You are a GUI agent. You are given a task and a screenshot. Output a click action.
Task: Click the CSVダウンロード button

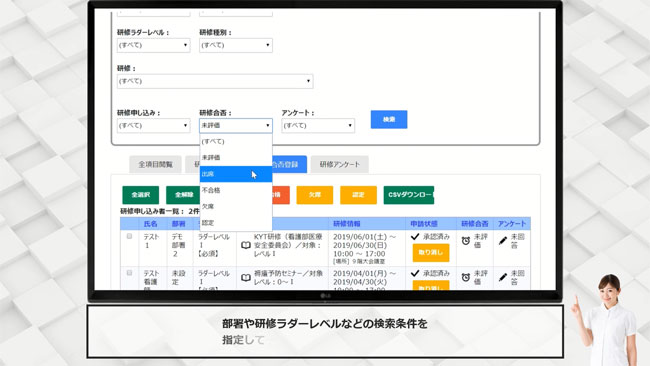[409, 195]
